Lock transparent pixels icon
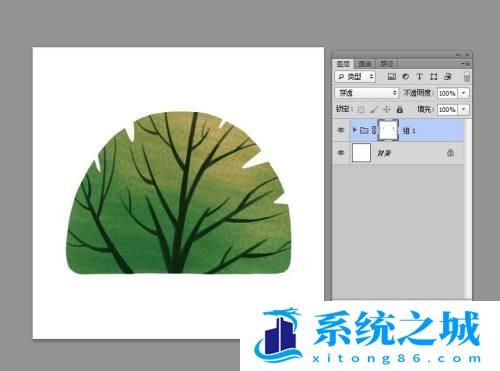 (x=361, y=109)
